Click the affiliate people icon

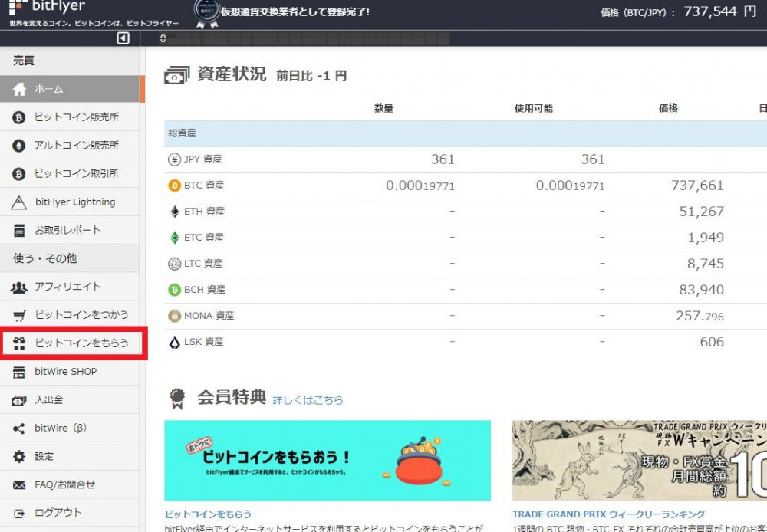(x=20, y=287)
